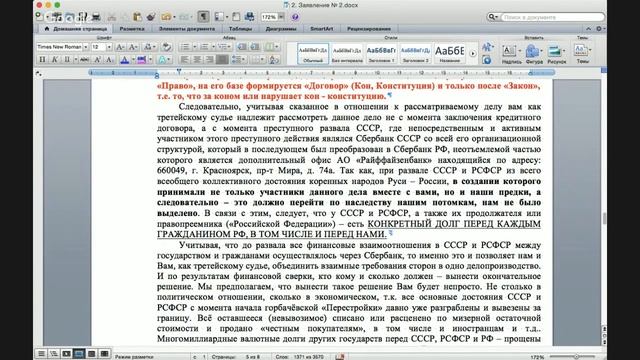
Task: Select the Без интервала style
Action: (x=347, y=53)
